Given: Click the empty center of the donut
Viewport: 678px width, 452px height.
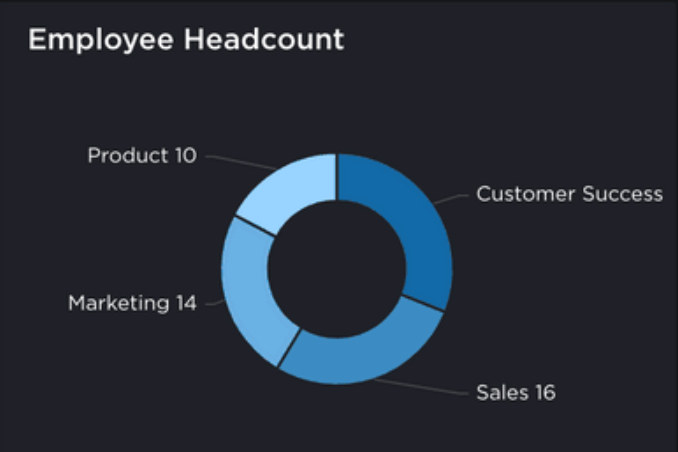Looking at the screenshot, I should pyautogui.click(x=336, y=269).
